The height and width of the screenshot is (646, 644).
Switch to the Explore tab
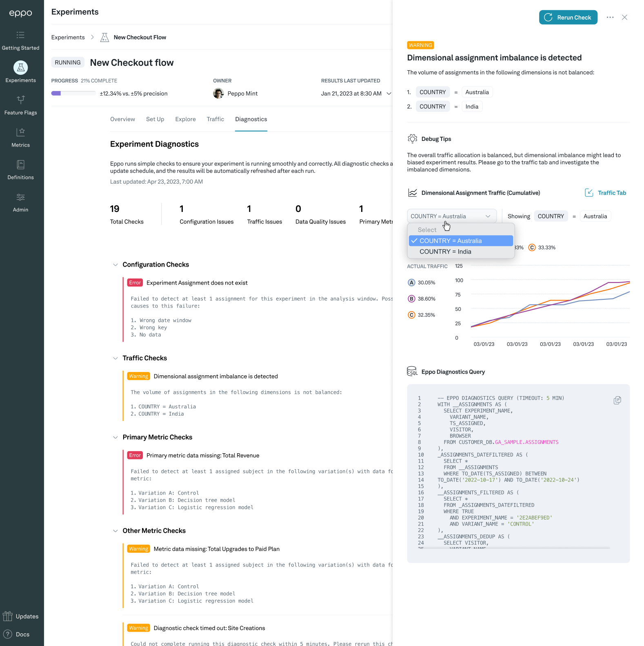pos(185,119)
